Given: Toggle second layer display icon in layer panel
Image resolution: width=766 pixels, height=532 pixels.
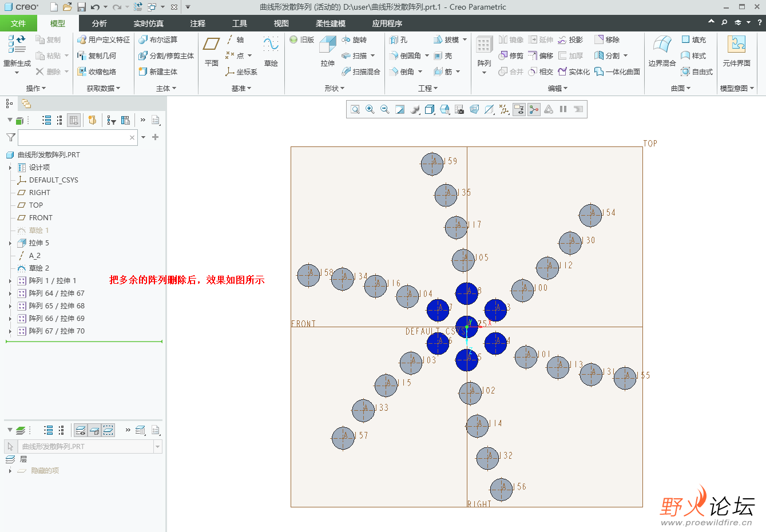Looking at the screenshot, I should [x=94, y=430].
